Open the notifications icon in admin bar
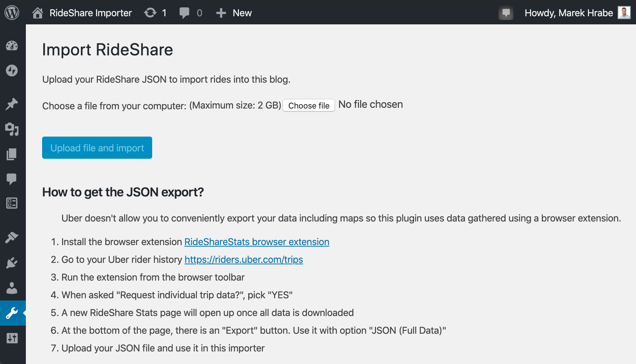 click(506, 13)
